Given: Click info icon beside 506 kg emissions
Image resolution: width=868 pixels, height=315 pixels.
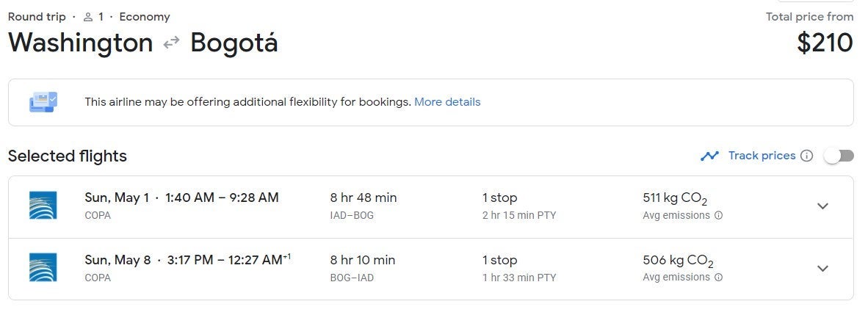Looking at the screenshot, I should pos(718,278).
